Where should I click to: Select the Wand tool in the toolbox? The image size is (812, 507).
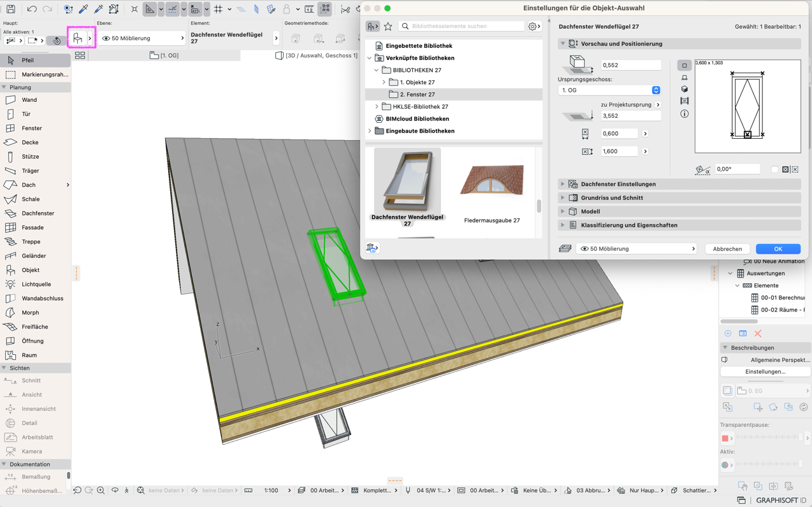click(35, 100)
